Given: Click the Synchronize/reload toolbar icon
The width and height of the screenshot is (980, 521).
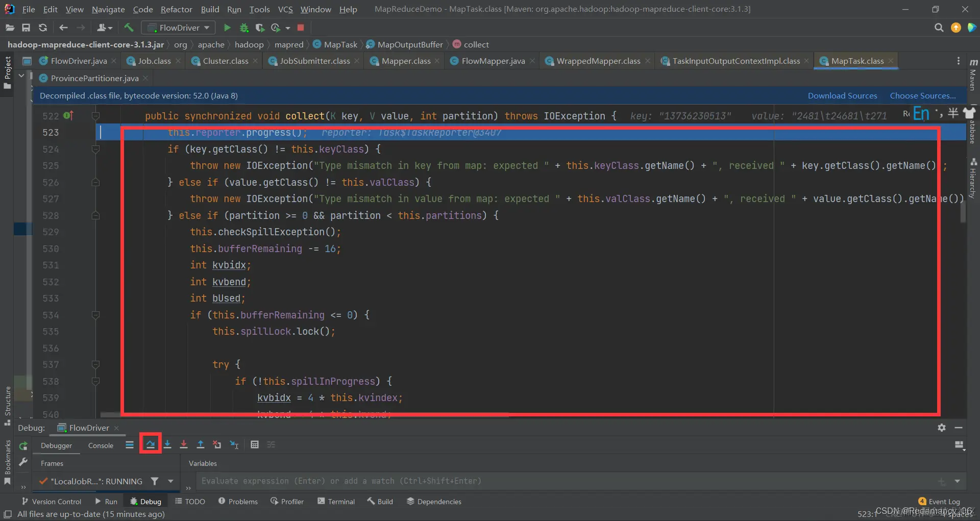Looking at the screenshot, I should [43, 28].
